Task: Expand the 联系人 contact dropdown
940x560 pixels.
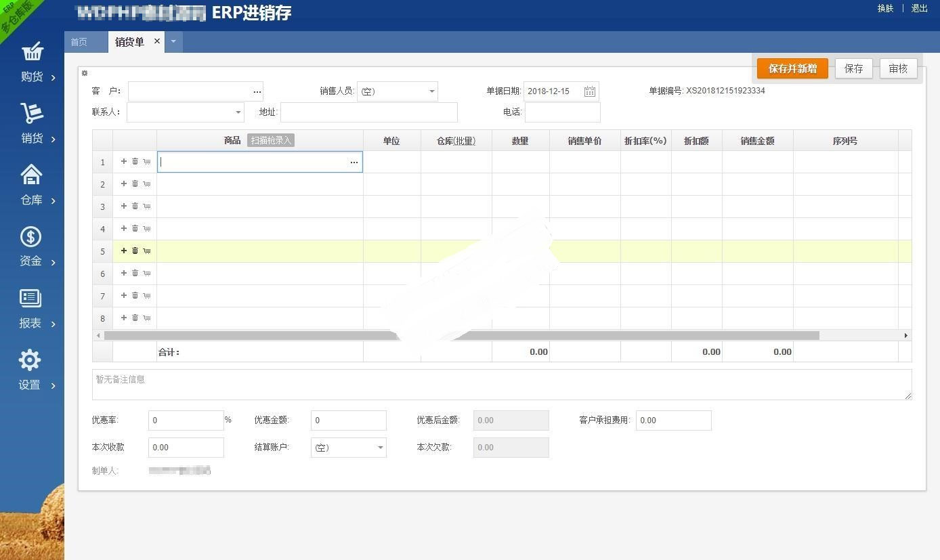Action: pyautogui.click(x=238, y=112)
